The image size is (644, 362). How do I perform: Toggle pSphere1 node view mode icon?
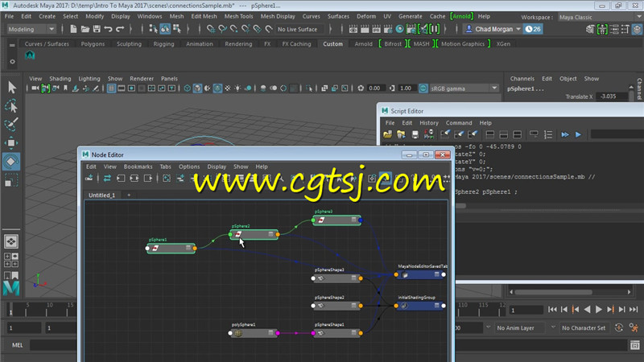click(x=188, y=248)
